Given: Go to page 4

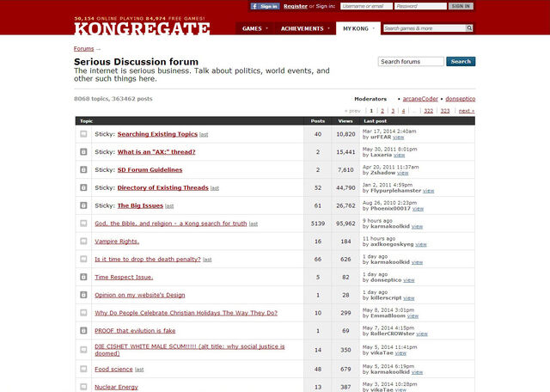Looking at the screenshot, I should pyautogui.click(x=403, y=111).
